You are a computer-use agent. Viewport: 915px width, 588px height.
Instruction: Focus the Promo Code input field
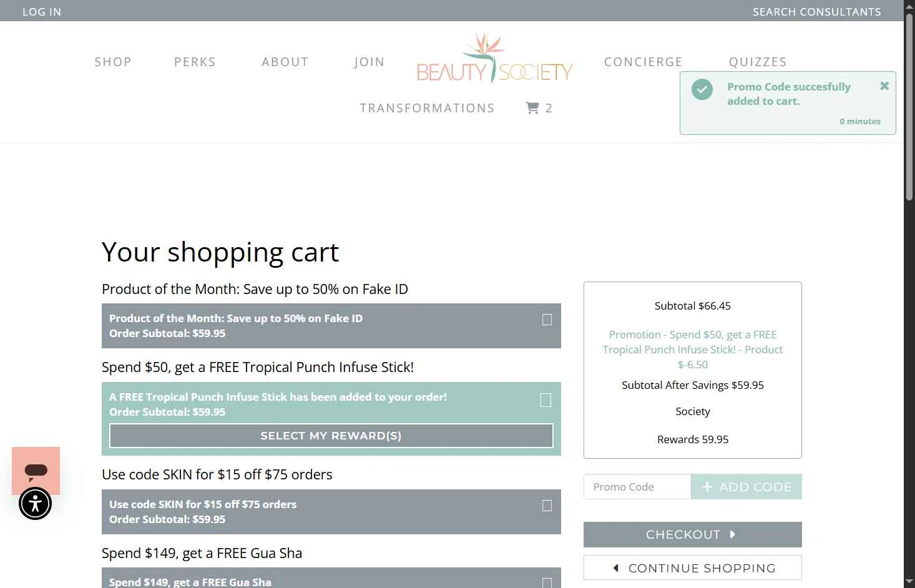point(637,487)
